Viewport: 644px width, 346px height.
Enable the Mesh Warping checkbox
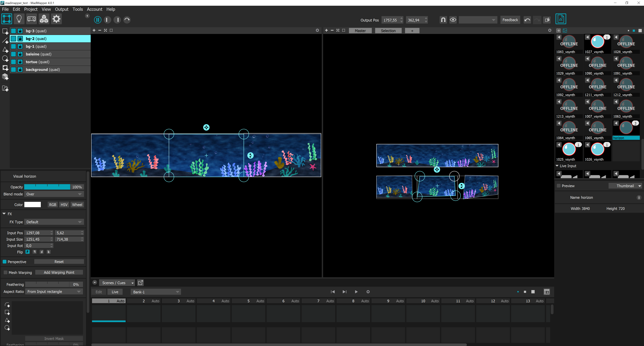coord(6,272)
